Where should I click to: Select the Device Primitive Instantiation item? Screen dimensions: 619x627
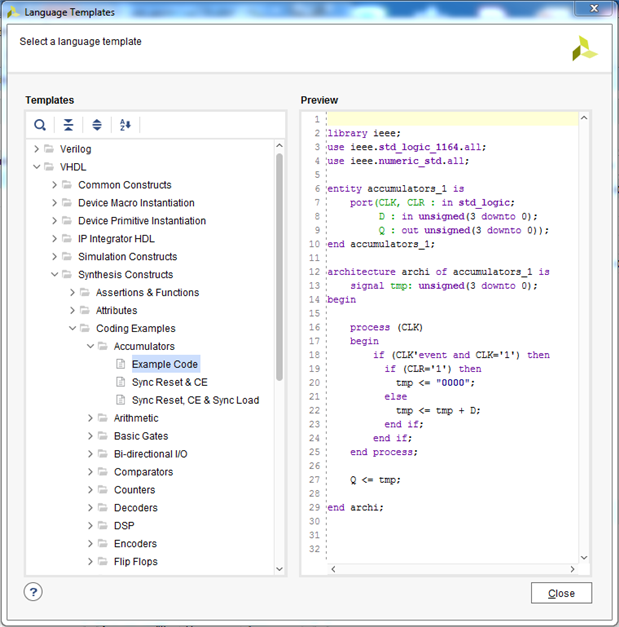[x=142, y=221]
